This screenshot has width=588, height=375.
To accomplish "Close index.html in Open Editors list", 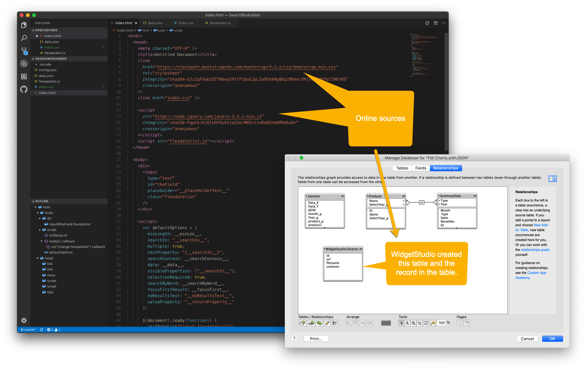I will point(37,36).
